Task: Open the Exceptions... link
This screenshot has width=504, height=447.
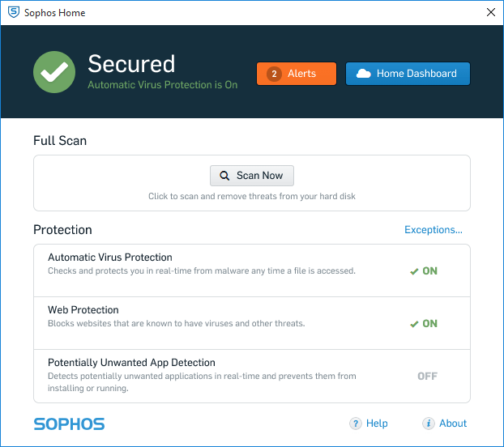Action: pos(434,230)
